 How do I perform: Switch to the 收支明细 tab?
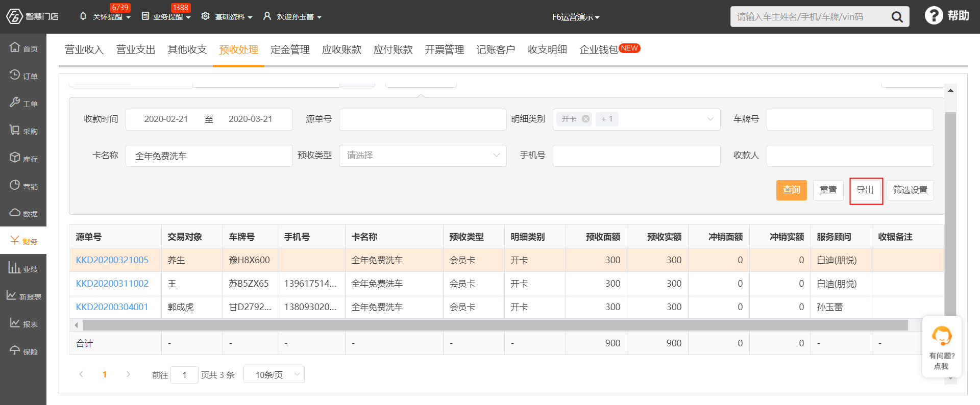click(x=547, y=49)
